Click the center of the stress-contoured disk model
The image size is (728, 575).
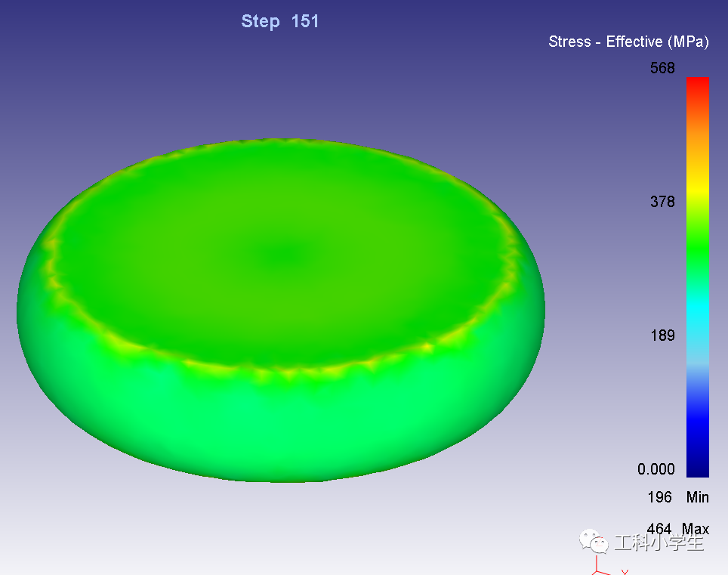click(x=281, y=311)
